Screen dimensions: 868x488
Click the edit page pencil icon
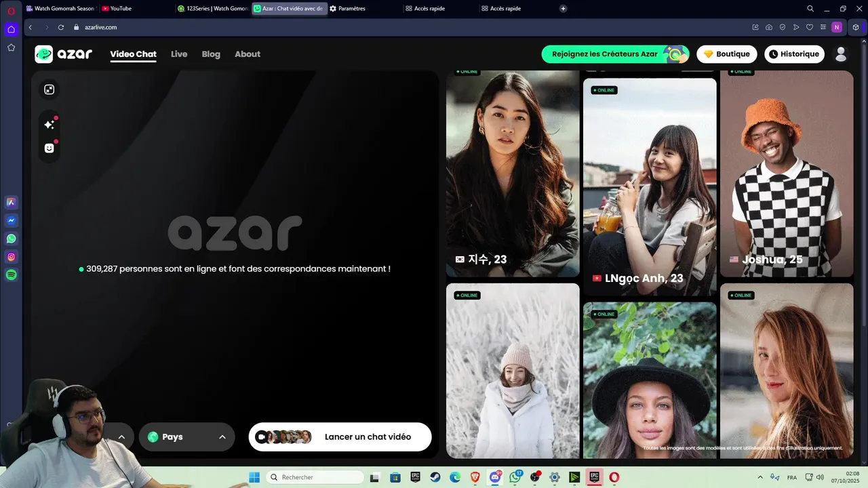coord(755,27)
